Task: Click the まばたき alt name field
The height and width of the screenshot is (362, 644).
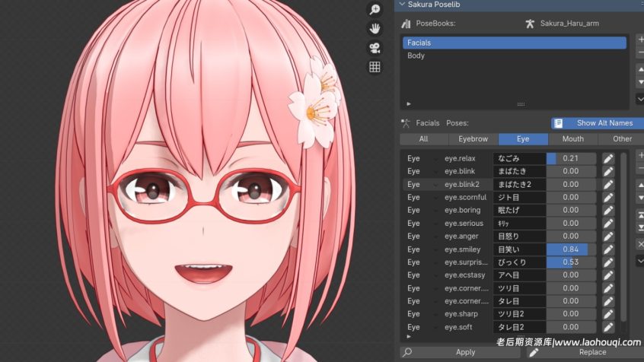Action: click(x=520, y=171)
